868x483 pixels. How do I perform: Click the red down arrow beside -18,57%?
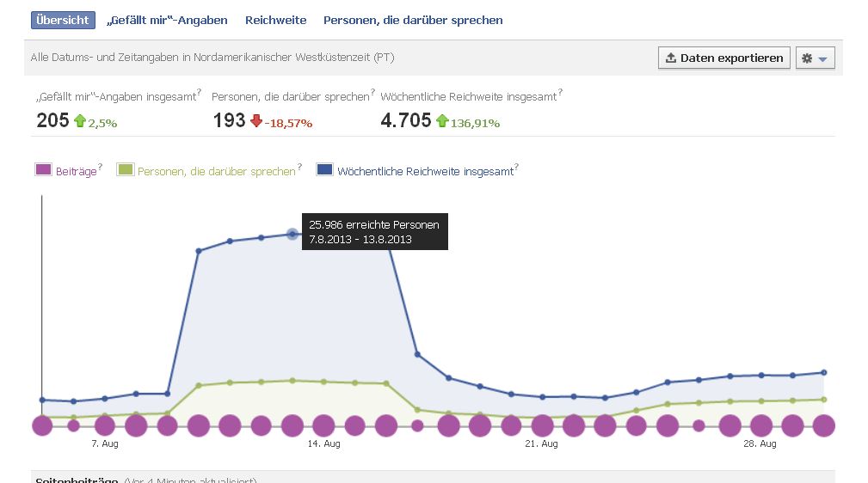pos(255,121)
